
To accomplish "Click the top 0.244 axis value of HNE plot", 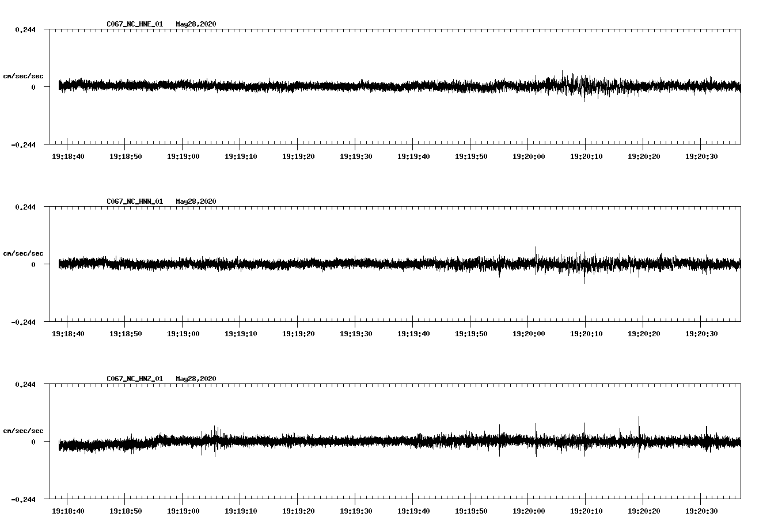I will (25, 30).
